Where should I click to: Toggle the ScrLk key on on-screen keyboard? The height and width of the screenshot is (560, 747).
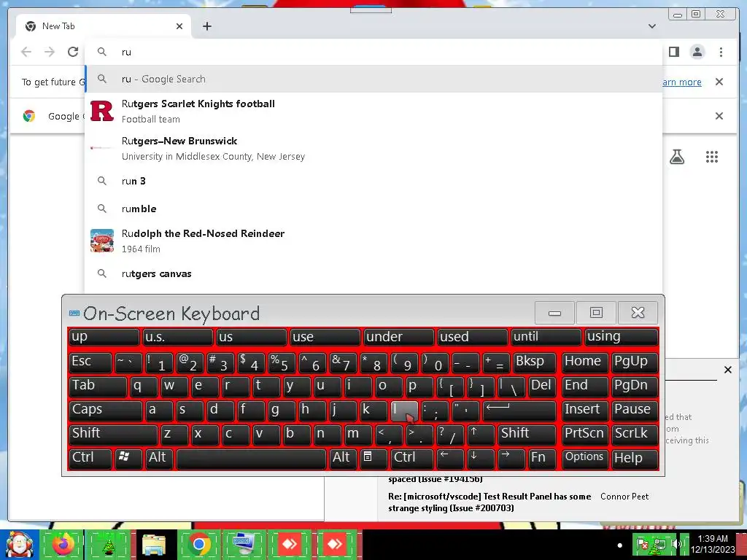click(x=635, y=434)
